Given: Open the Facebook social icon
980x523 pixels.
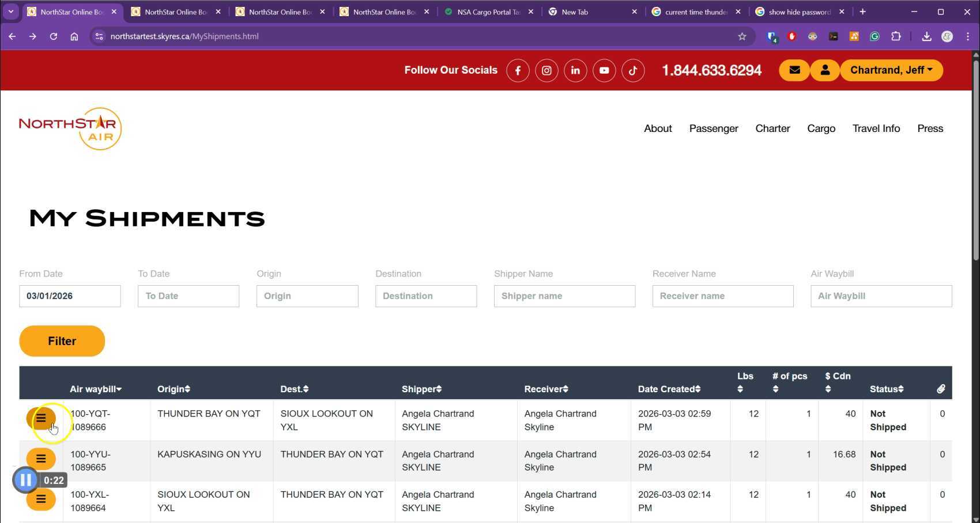Looking at the screenshot, I should pos(518,70).
